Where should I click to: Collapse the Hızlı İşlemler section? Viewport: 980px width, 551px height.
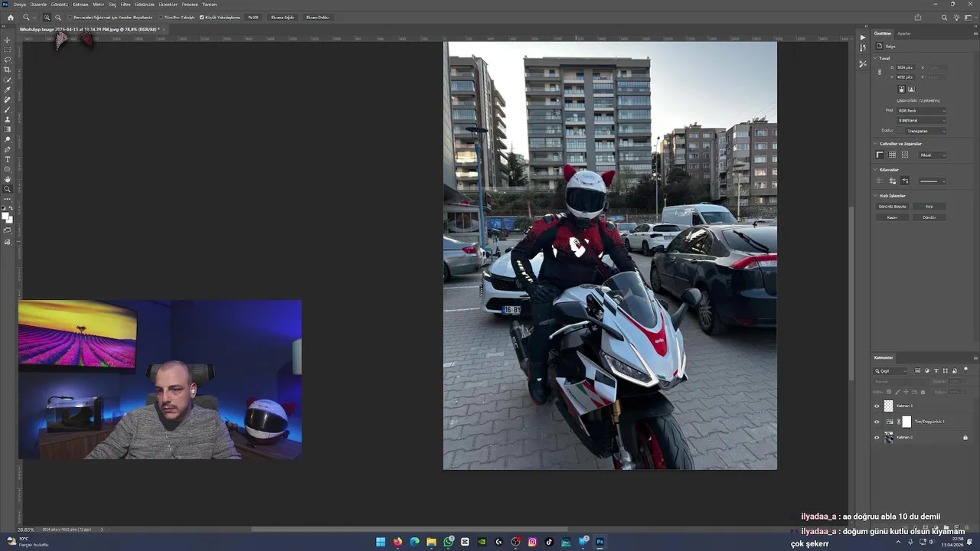[x=875, y=195]
